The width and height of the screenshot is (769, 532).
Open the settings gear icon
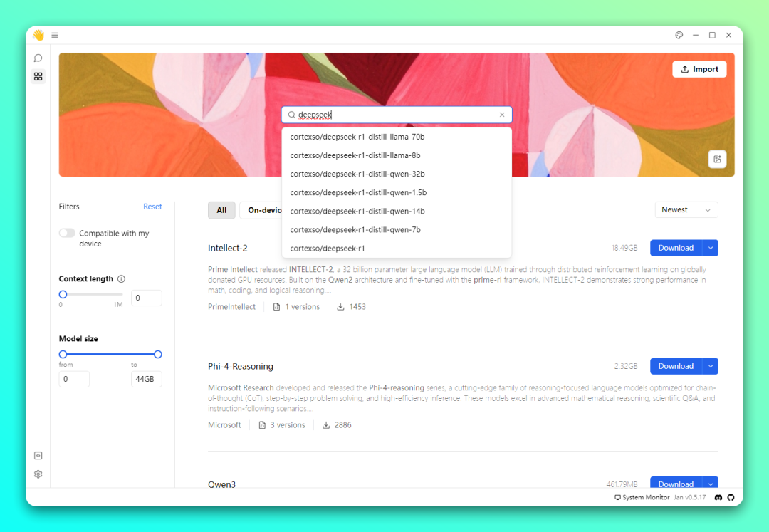(x=38, y=474)
